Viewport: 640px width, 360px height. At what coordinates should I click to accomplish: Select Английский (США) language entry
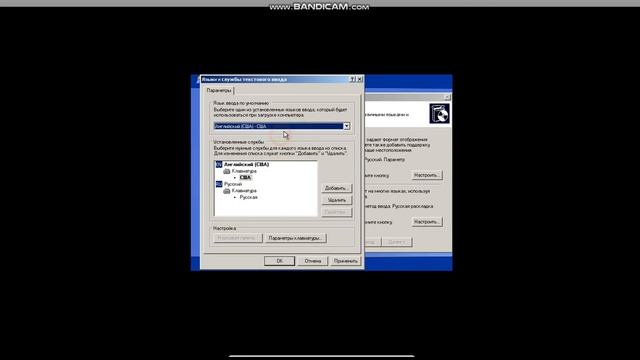246,164
